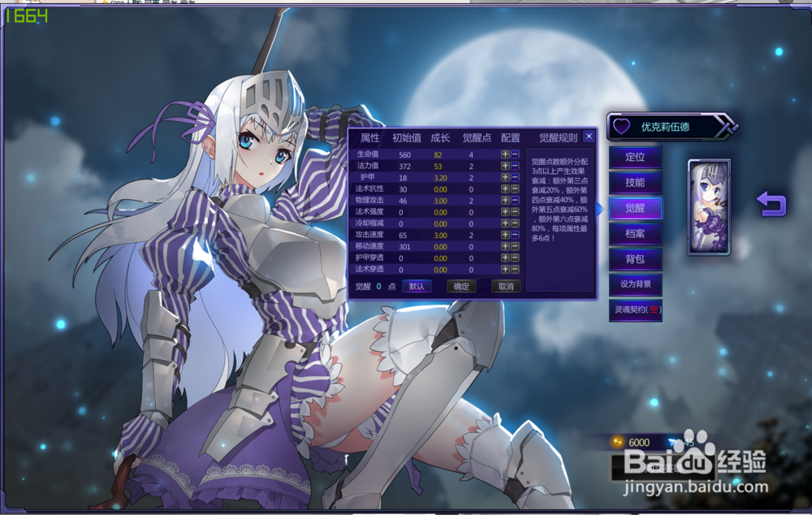Viewport: 812px width, 515px height.
Task: Decrease 物理攻击 using its minus icon
Action: 515,200
